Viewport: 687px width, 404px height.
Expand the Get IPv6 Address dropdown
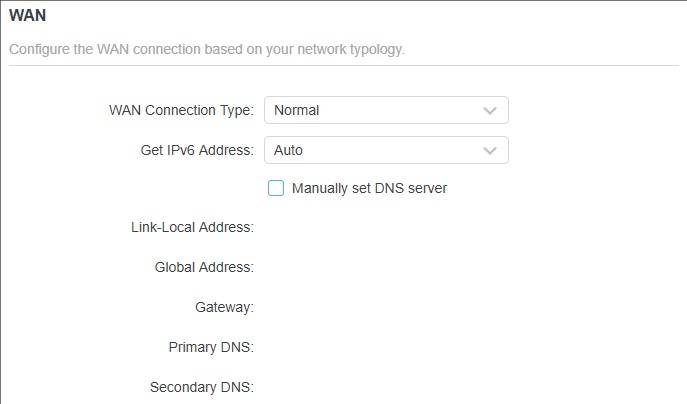point(386,150)
